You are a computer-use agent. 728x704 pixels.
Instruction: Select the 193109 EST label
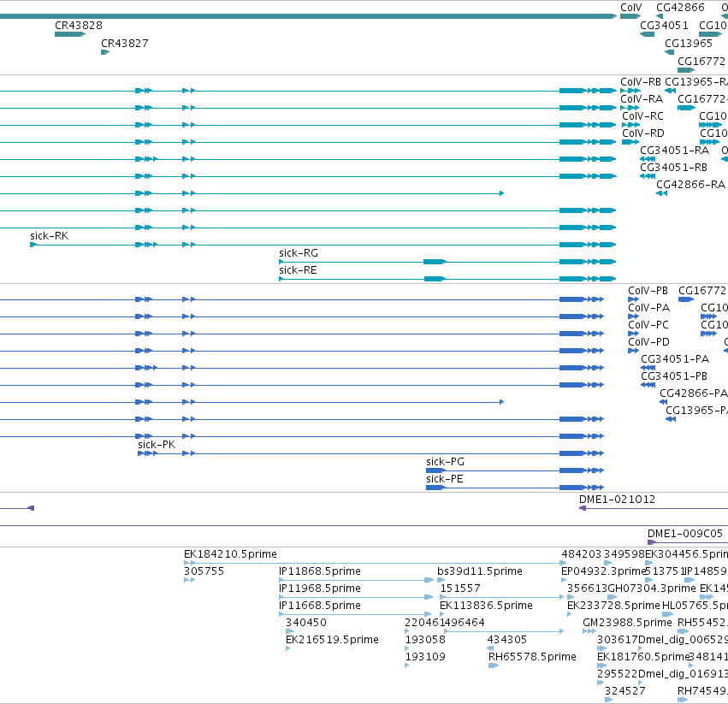pyautogui.click(x=425, y=657)
